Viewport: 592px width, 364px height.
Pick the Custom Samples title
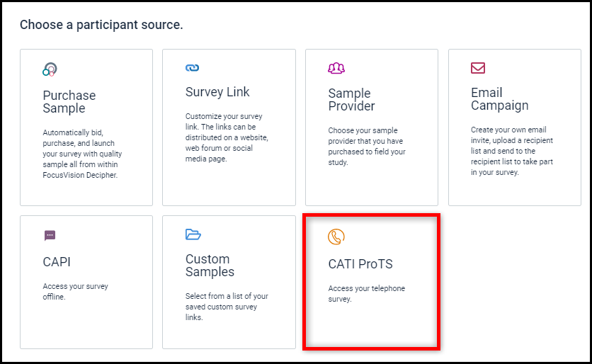(210, 266)
